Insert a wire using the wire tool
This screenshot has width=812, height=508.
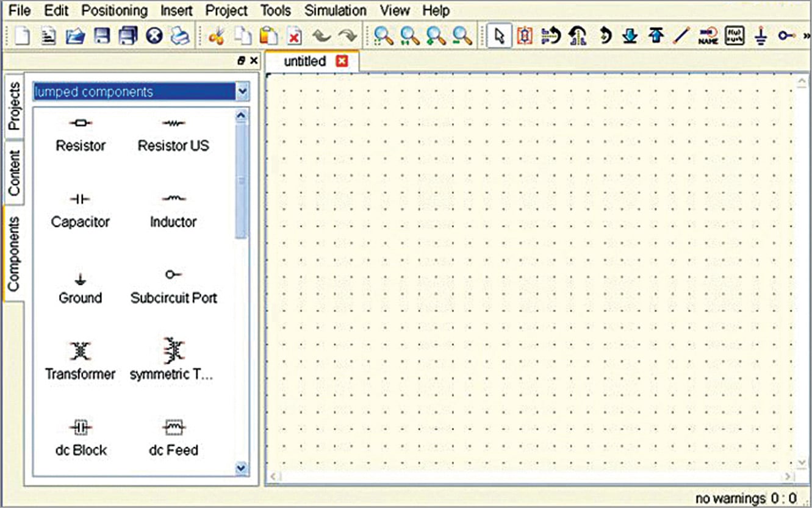(682, 35)
